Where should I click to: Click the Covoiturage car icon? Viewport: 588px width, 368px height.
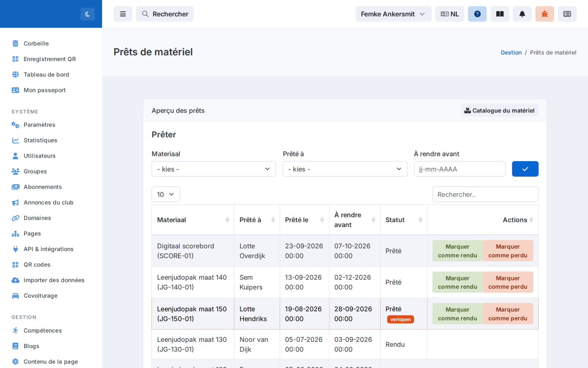[x=15, y=296]
